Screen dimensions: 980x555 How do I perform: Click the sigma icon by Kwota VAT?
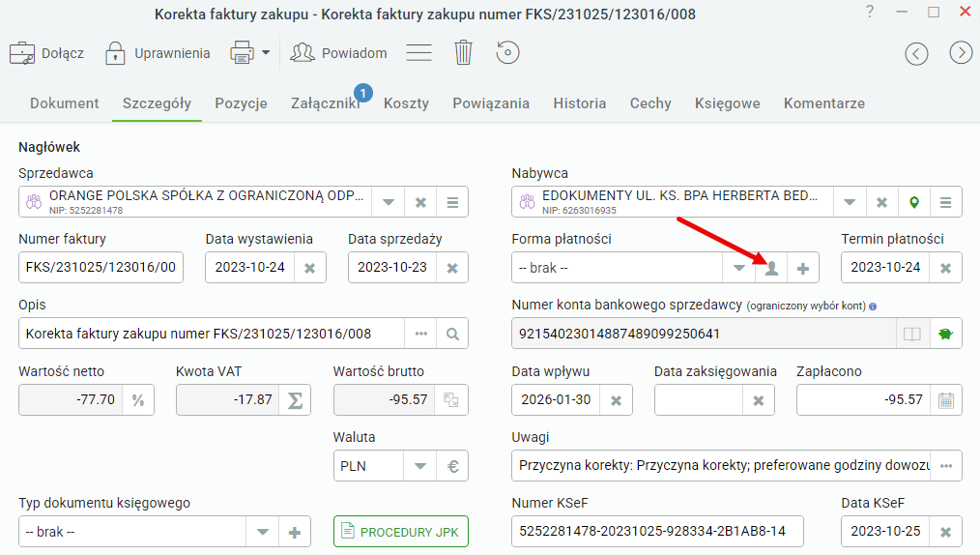coord(295,400)
